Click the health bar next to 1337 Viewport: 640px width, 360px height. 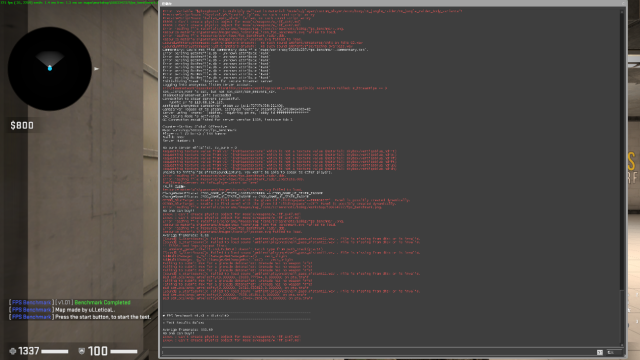[55, 351]
